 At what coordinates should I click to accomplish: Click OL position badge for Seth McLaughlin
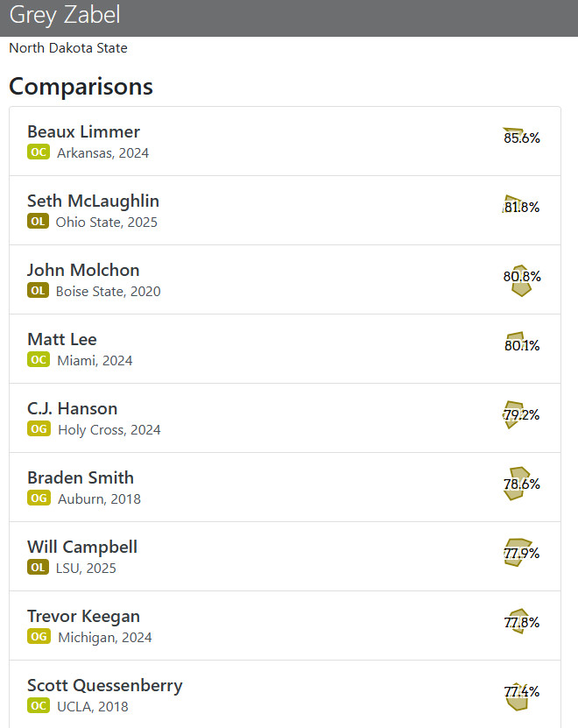point(38,222)
